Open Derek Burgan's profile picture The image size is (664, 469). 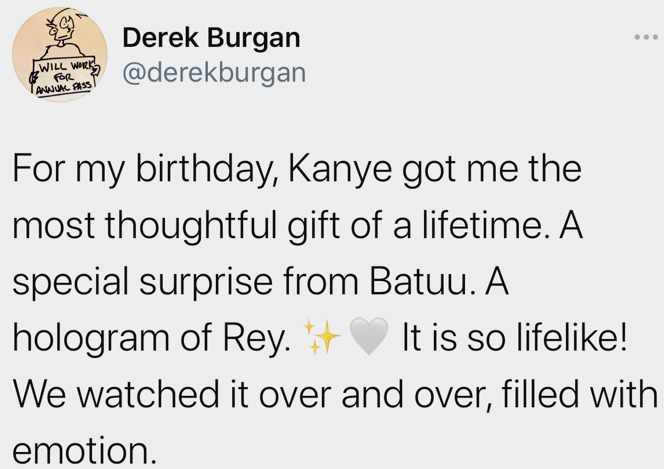coord(60,54)
